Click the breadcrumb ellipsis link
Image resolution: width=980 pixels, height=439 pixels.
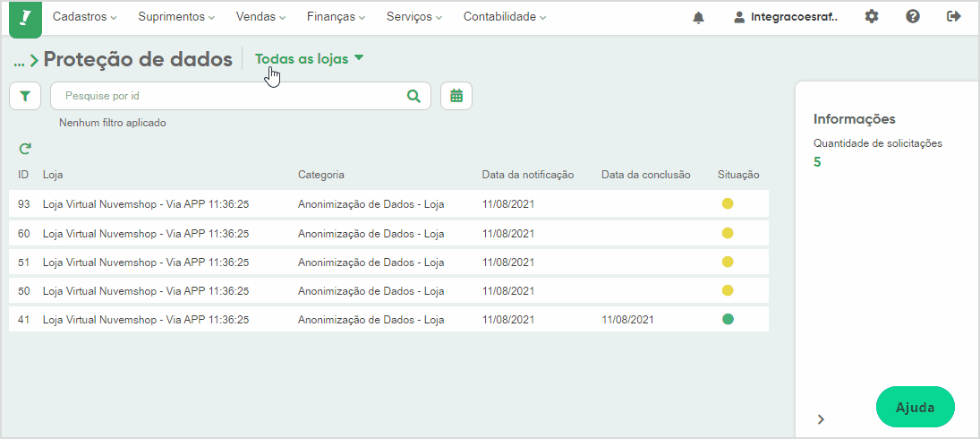click(19, 60)
